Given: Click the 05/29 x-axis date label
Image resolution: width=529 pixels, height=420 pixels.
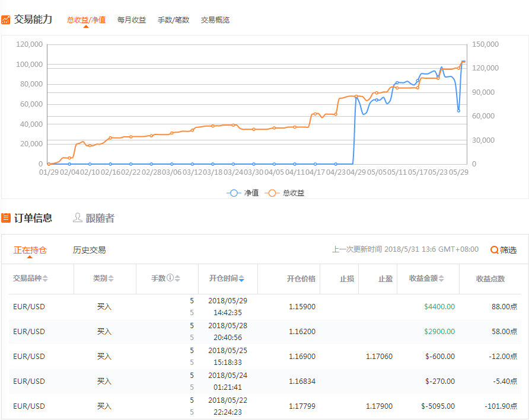Looking at the screenshot, I should coord(458,172).
